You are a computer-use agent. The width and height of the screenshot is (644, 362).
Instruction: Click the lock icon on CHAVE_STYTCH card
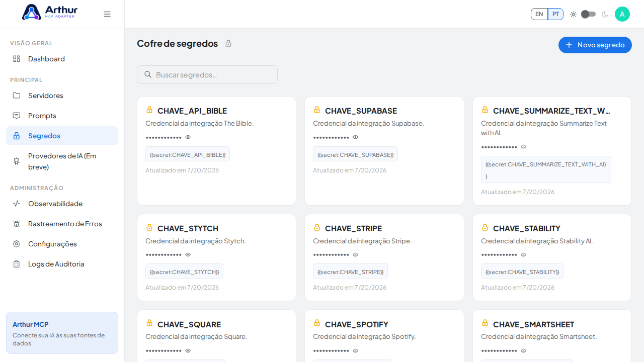149,227
